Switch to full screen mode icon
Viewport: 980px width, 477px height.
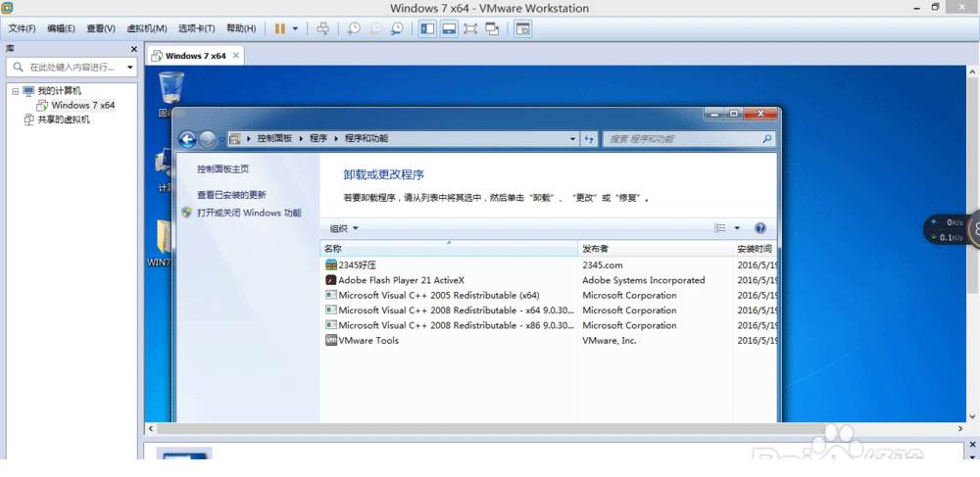click(x=470, y=28)
